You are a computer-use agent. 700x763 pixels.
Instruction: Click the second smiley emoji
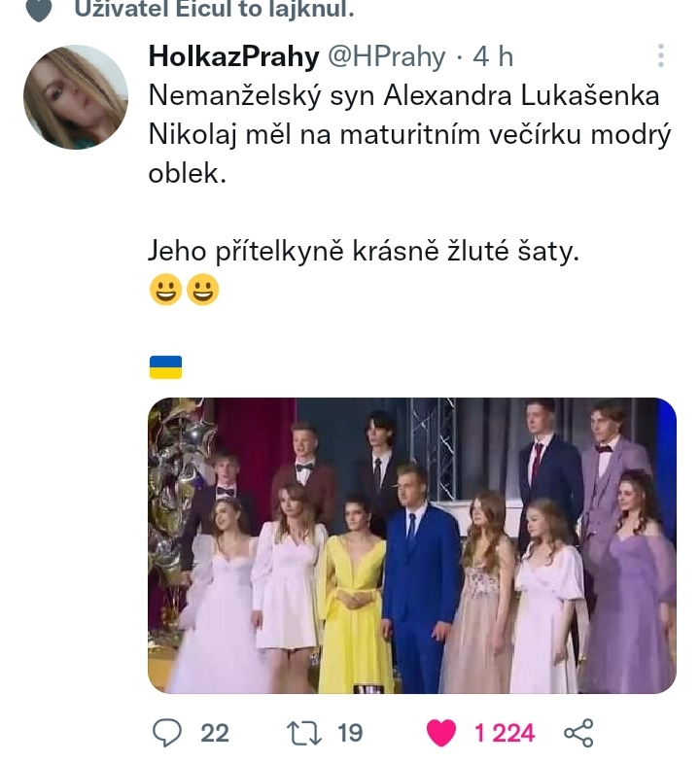point(202,290)
